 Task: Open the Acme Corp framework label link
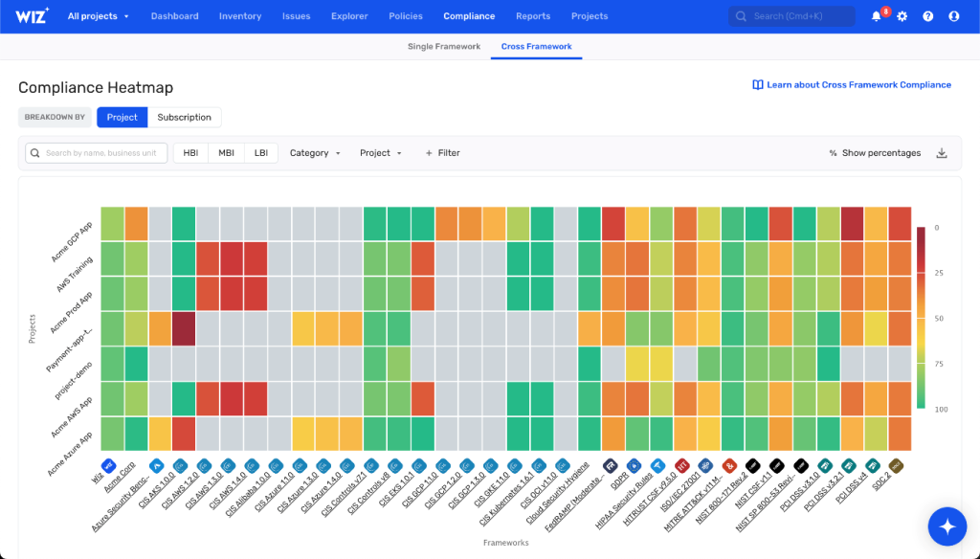(x=120, y=477)
